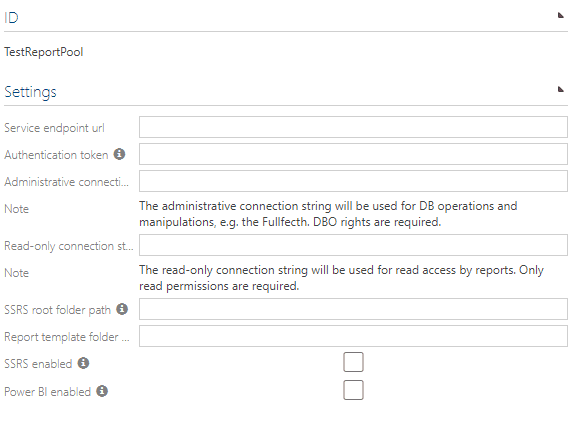Click the Read-only connection st... label
Viewport: 572px width, 429px height.
point(69,246)
